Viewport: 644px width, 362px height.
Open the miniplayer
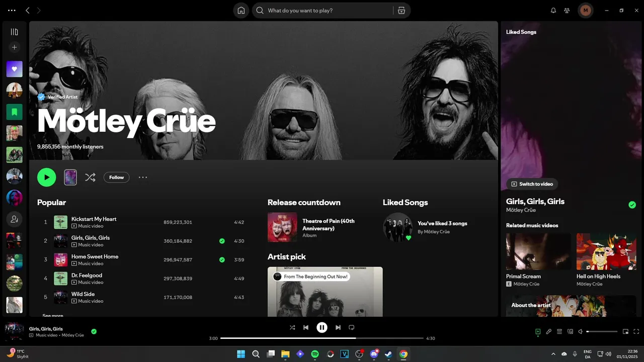[x=626, y=331]
